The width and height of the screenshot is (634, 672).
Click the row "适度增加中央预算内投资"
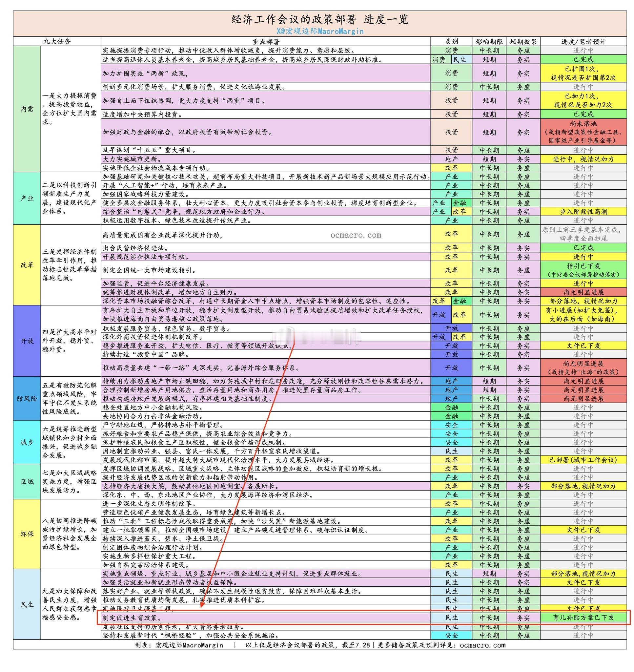pos(266,114)
